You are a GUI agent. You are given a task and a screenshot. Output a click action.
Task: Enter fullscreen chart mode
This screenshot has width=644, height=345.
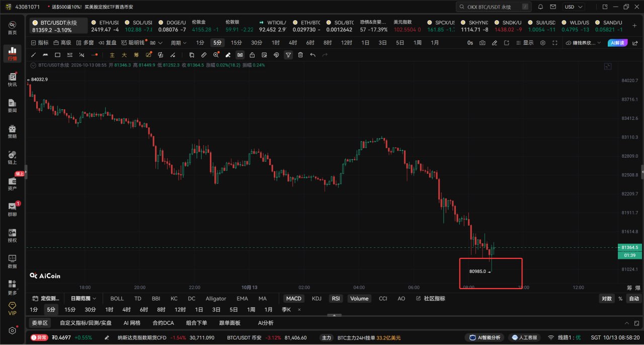[x=555, y=43]
